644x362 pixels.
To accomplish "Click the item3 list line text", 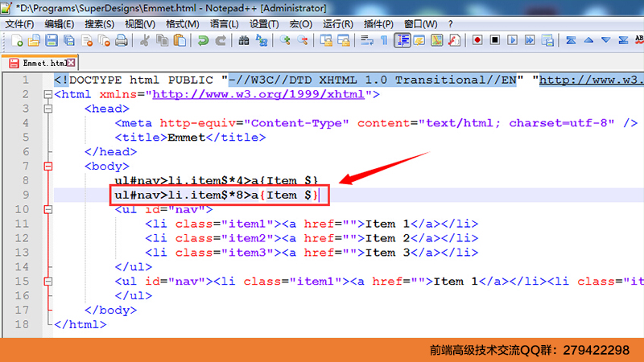I will 312,253.
